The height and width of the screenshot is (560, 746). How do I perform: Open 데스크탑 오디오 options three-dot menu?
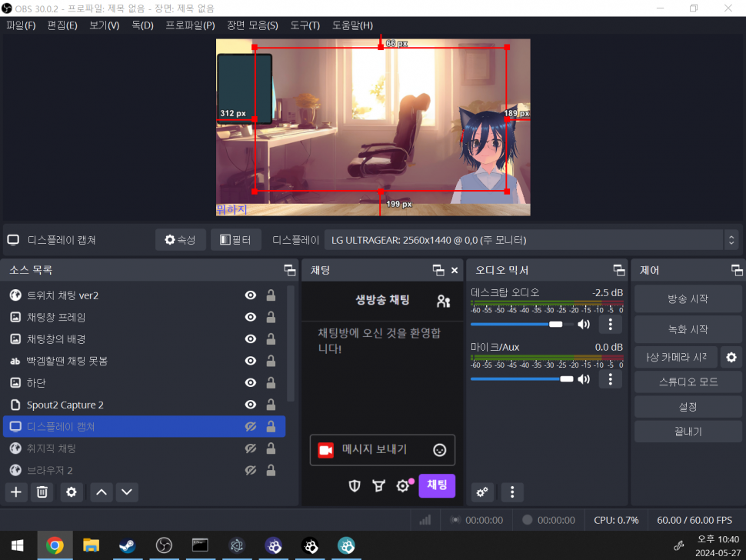point(611,325)
